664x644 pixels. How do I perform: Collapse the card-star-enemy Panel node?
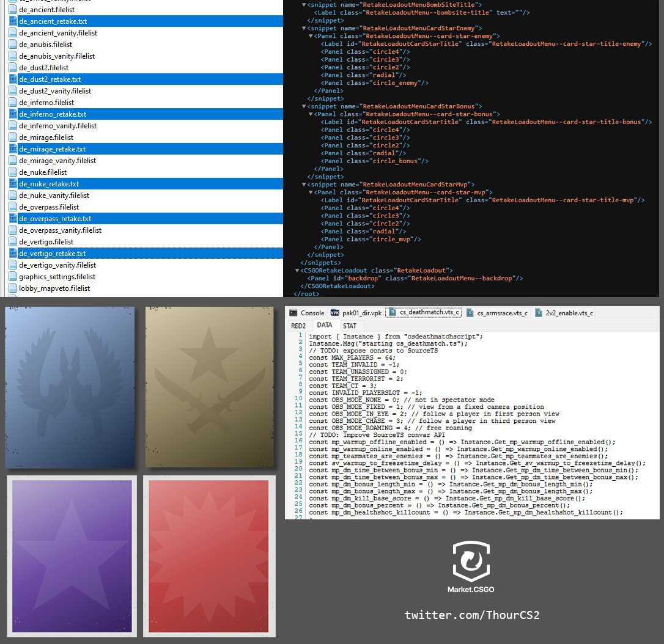pyautogui.click(x=311, y=36)
